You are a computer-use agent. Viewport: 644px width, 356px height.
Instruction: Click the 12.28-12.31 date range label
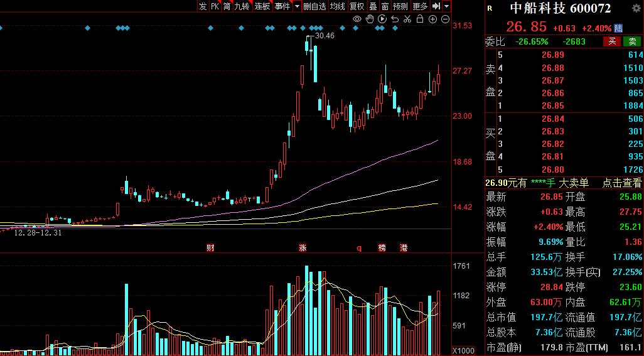(38, 233)
